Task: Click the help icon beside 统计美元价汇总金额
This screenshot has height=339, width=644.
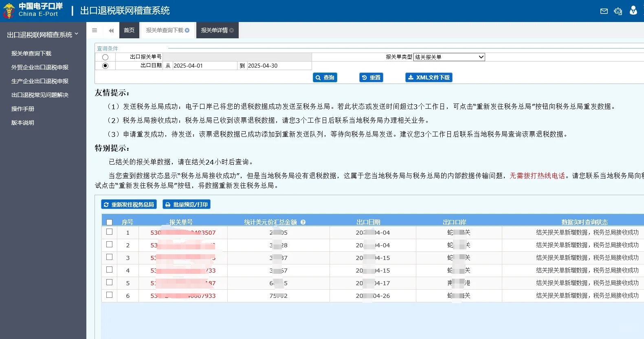Action: [303, 222]
